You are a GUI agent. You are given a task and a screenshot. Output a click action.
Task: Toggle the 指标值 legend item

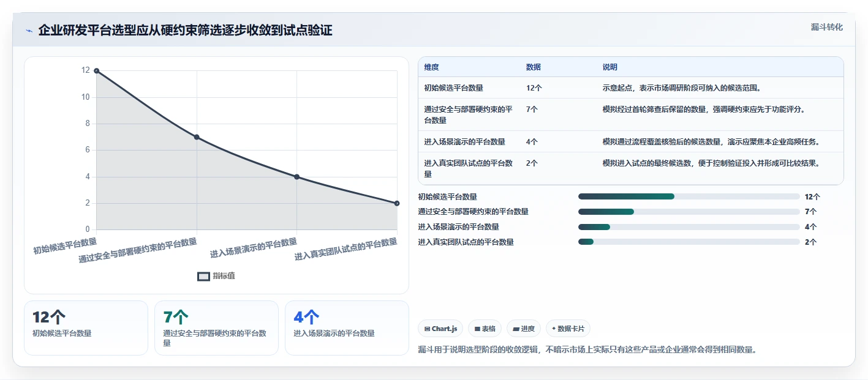coord(216,276)
